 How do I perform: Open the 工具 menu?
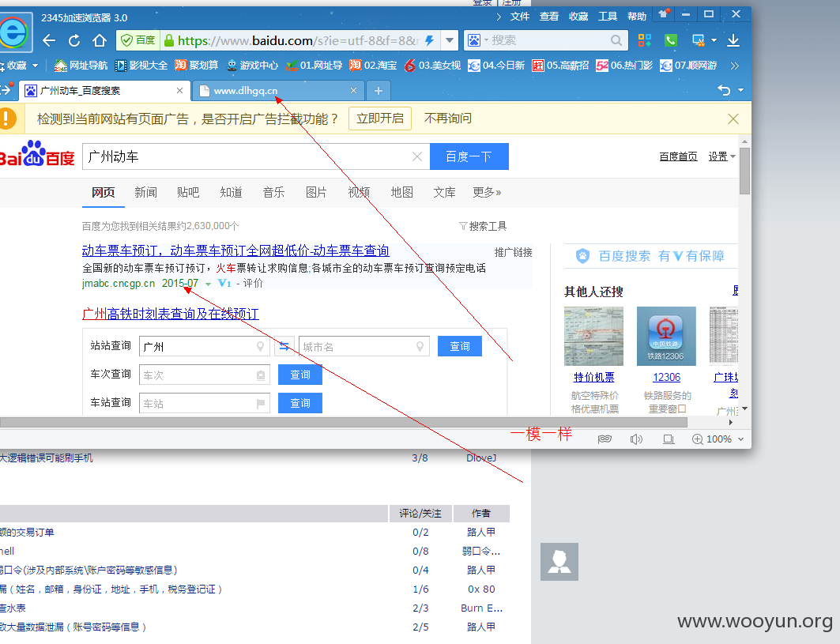608,17
